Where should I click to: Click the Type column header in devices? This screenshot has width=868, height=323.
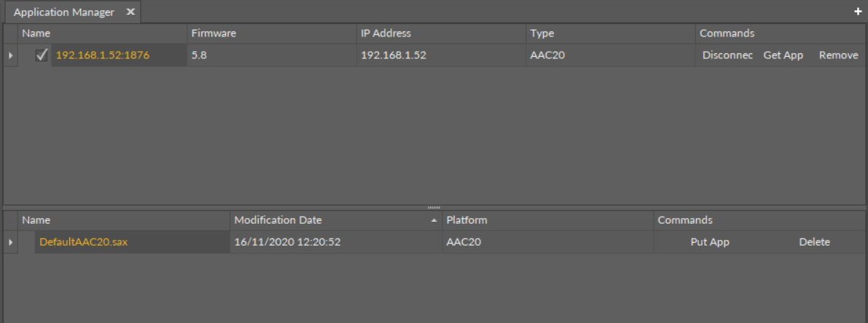pos(541,34)
